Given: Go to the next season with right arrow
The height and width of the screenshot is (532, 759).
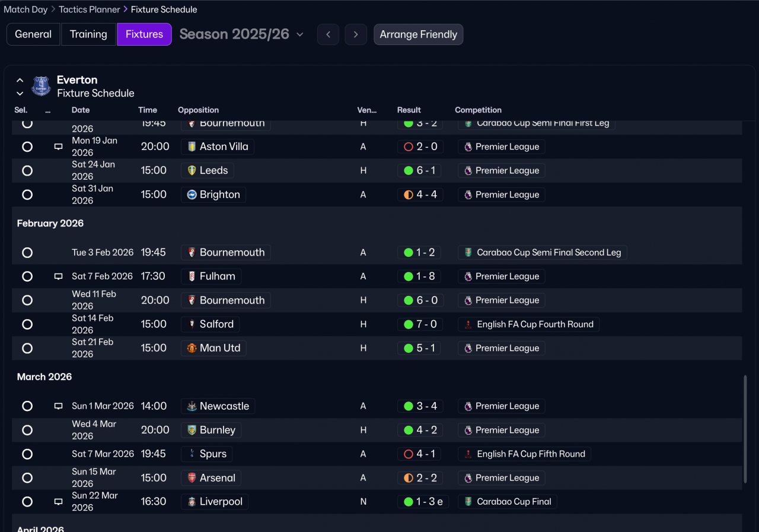Looking at the screenshot, I should 356,34.
